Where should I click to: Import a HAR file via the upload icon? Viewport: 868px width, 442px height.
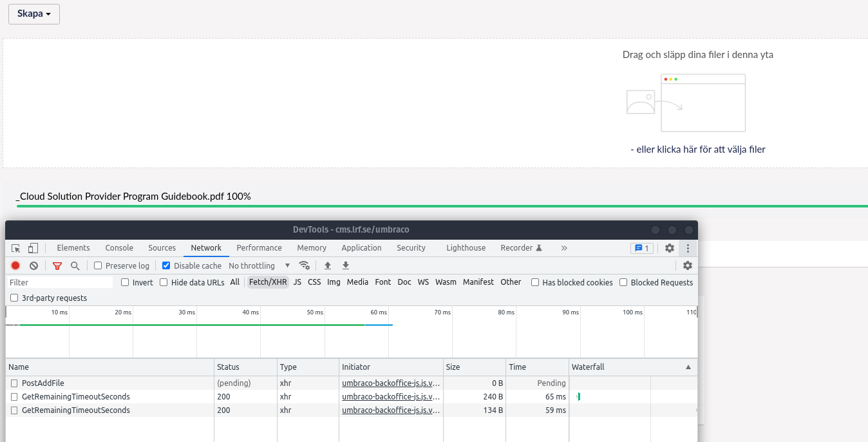click(x=328, y=265)
